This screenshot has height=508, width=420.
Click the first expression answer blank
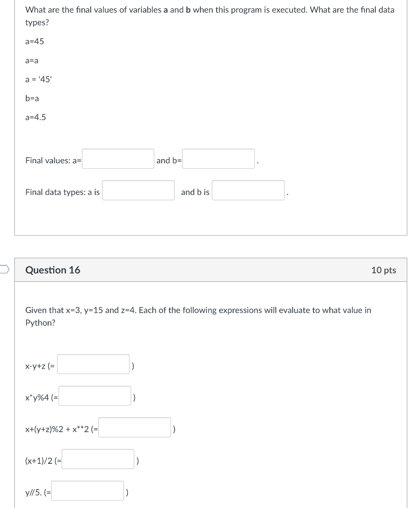point(93,364)
